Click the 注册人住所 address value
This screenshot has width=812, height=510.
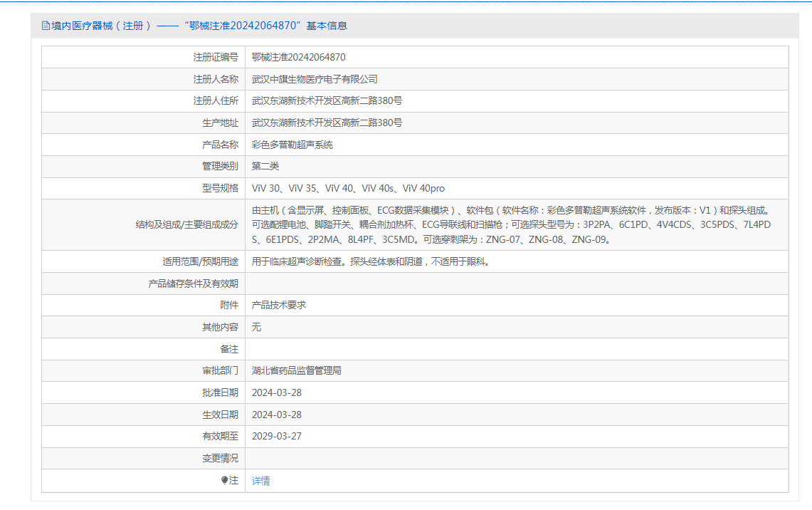[x=327, y=101]
